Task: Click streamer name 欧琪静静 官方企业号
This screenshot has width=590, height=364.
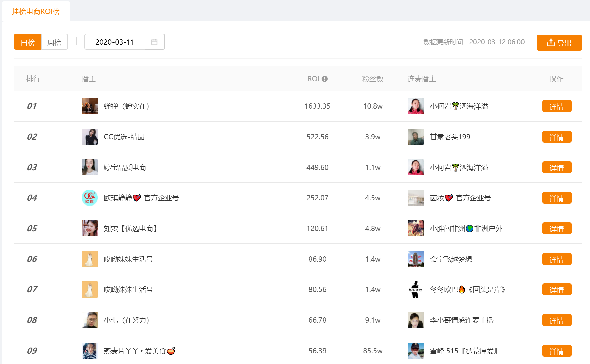Action: 141,198
